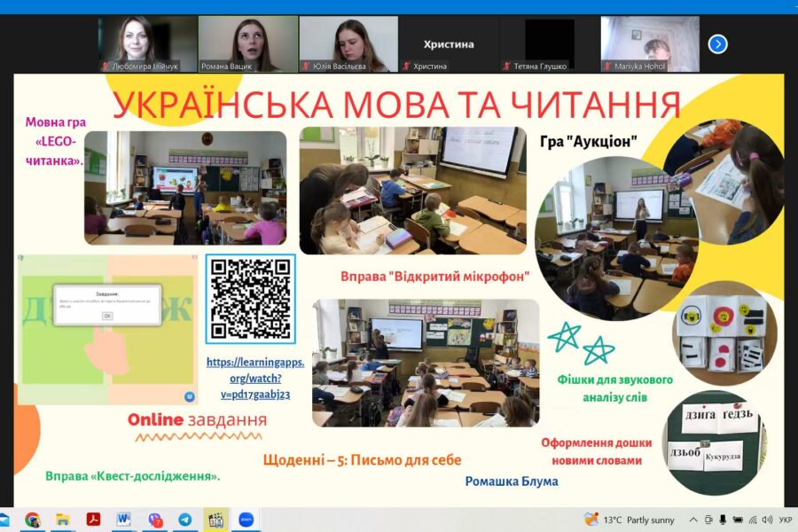Select Романа Вацик's video thumbnail
This screenshot has height=532, width=798.
(x=247, y=43)
